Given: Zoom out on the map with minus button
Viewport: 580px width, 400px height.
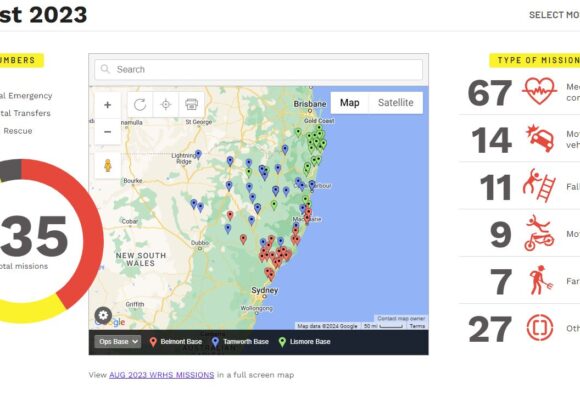Looking at the screenshot, I should click(108, 132).
